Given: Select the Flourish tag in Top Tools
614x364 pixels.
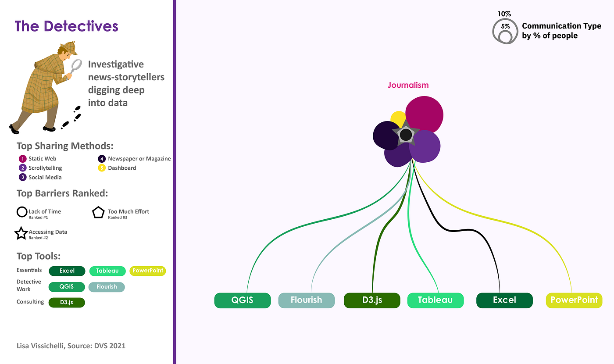Looking at the screenshot, I should pyautogui.click(x=107, y=287).
